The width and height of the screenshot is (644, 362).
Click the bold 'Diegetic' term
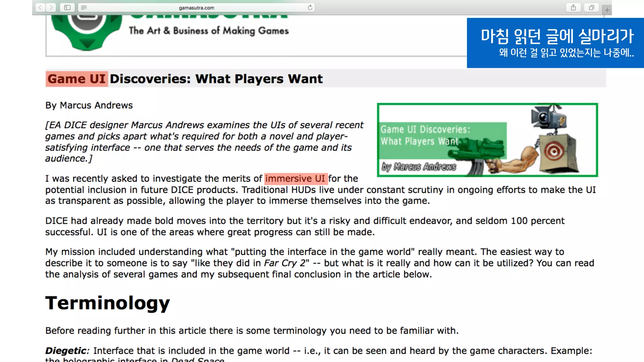[x=66, y=351]
